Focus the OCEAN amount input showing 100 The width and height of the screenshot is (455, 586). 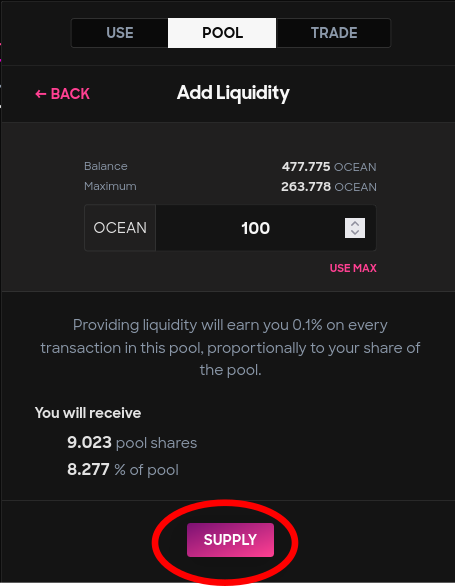pyautogui.click(x=266, y=228)
